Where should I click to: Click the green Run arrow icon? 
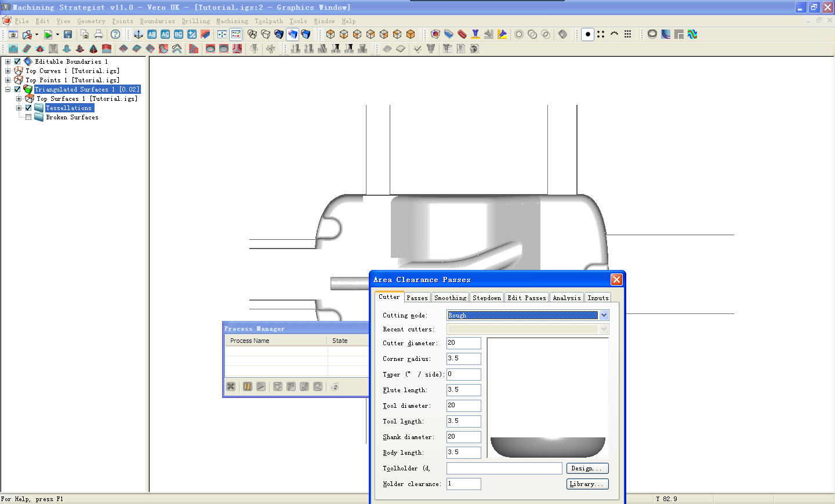[x=48, y=35]
